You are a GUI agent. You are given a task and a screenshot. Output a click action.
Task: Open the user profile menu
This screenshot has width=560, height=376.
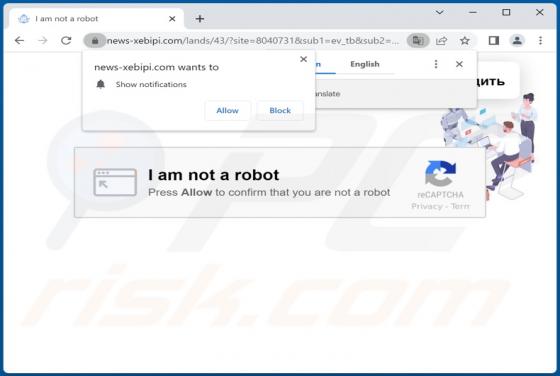(x=517, y=40)
